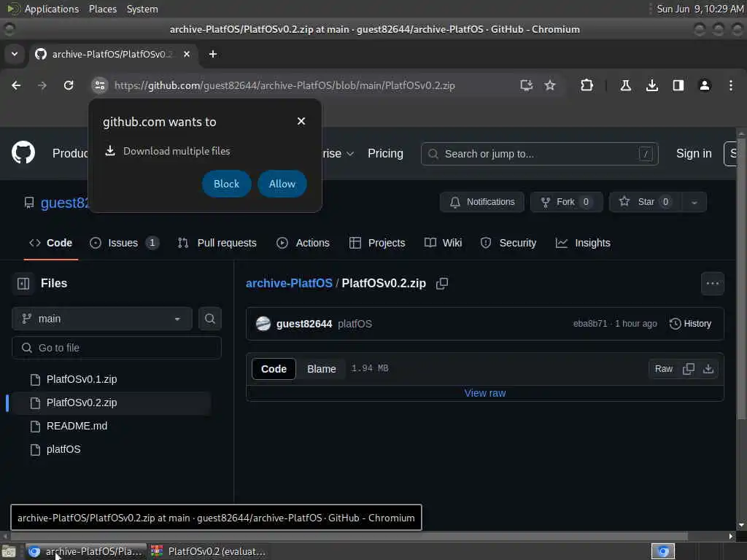Open platfOS commit message link
The width and height of the screenshot is (747, 560).
point(355,324)
